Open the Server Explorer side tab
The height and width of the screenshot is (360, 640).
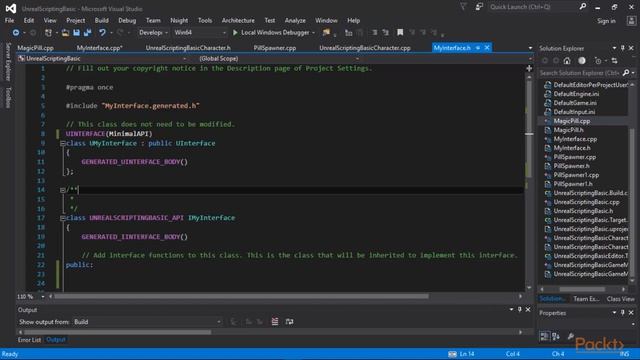tap(8, 61)
